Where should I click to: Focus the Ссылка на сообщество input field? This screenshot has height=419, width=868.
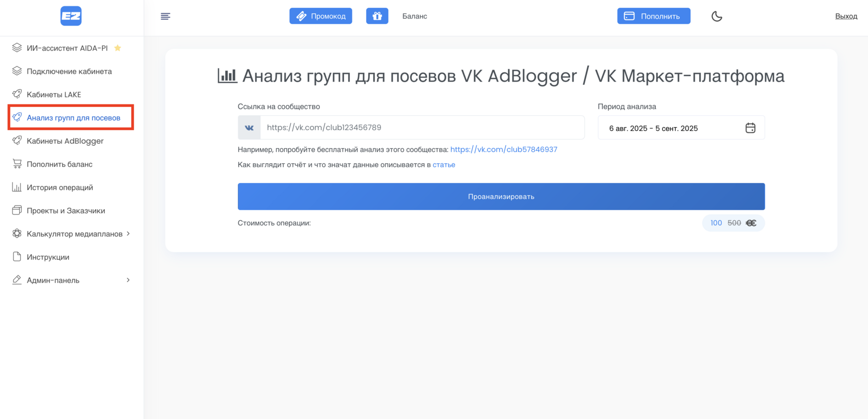422,128
